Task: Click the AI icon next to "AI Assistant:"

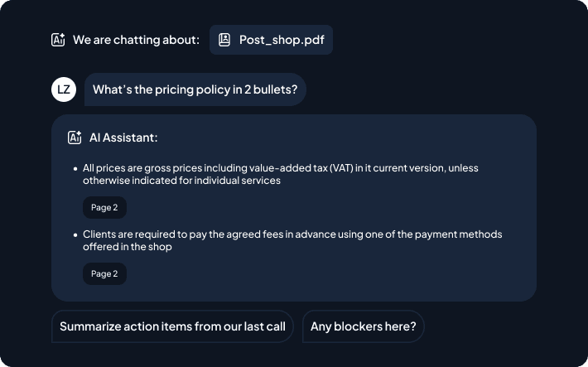Action: tap(75, 138)
